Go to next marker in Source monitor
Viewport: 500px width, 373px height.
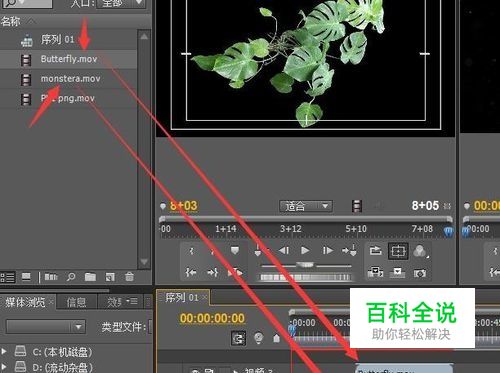click(349, 250)
